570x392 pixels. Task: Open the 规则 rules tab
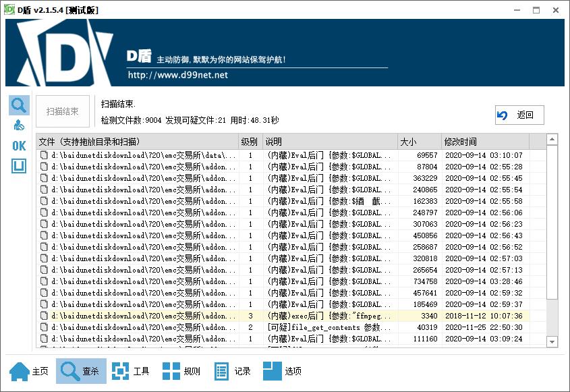click(181, 371)
